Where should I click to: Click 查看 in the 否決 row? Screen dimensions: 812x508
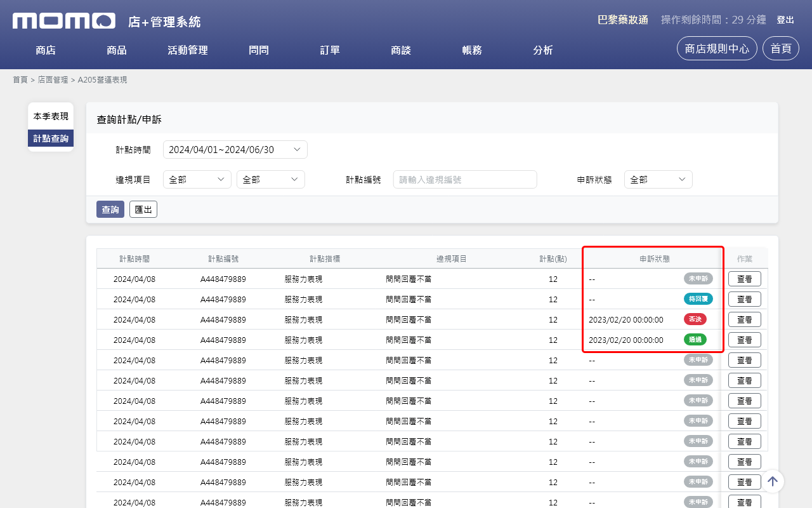point(745,319)
